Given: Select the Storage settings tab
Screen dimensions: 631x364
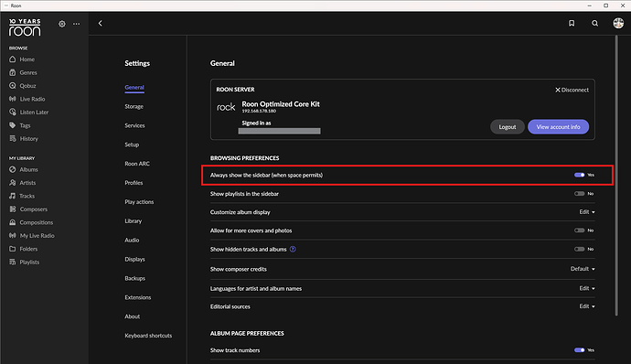Looking at the screenshot, I should pyautogui.click(x=134, y=106).
